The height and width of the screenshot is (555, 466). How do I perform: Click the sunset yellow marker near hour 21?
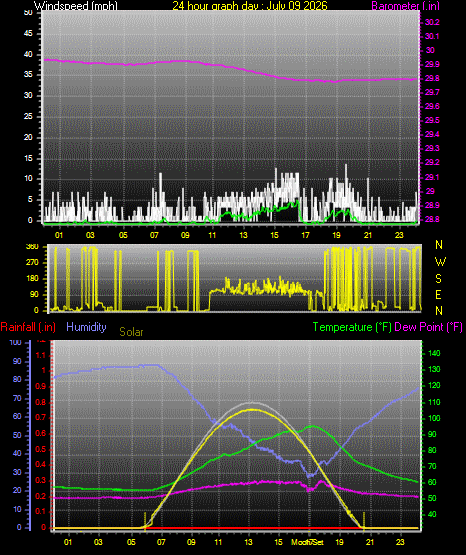pyautogui.click(x=364, y=520)
